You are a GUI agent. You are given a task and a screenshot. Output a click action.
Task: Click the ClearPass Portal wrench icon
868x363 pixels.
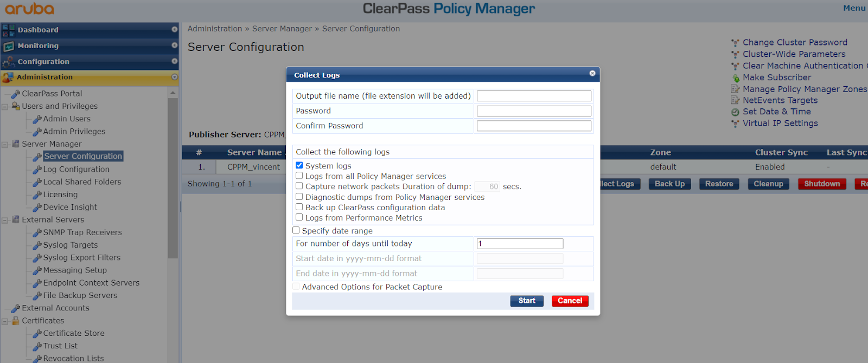point(16,94)
